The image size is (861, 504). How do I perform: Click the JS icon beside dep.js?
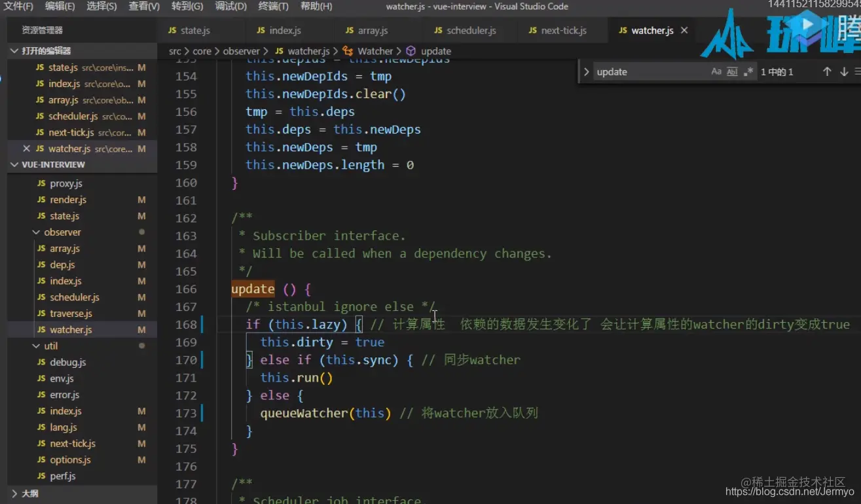(x=42, y=265)
